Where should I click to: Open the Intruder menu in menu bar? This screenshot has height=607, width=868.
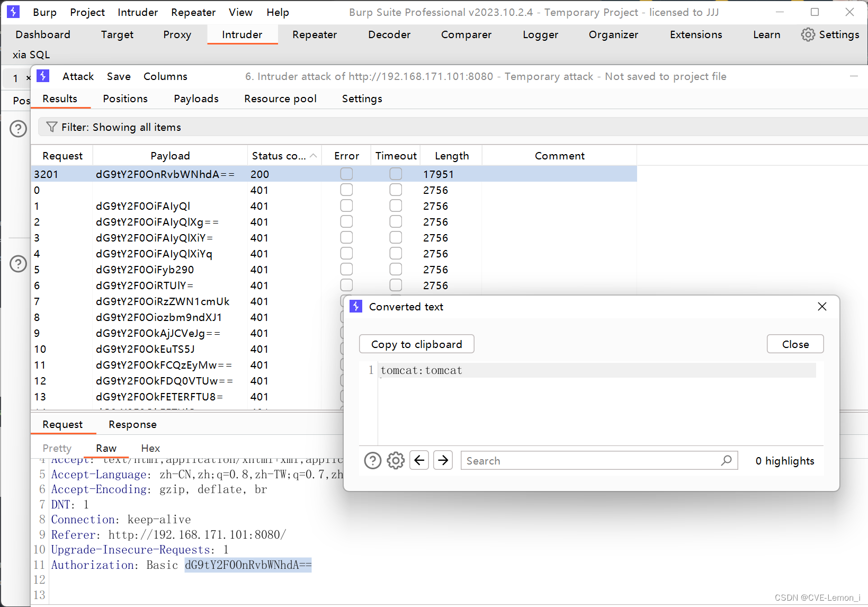pos(138,12)
